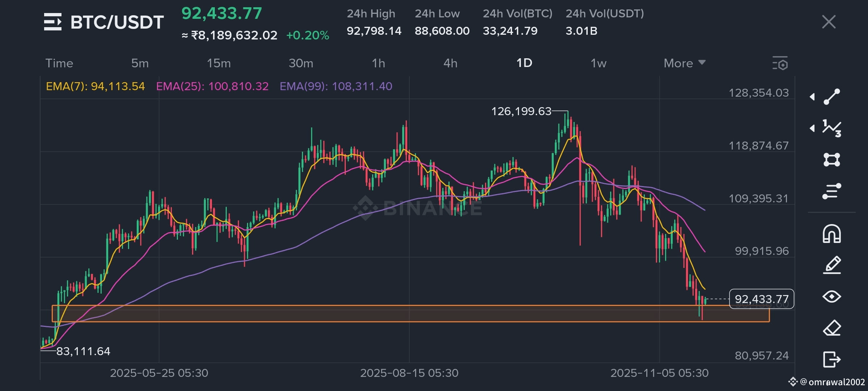This screenshot has height=391, width=868.
Task: Click the large green price 92,433.77 header
Action: click(221, 13)
